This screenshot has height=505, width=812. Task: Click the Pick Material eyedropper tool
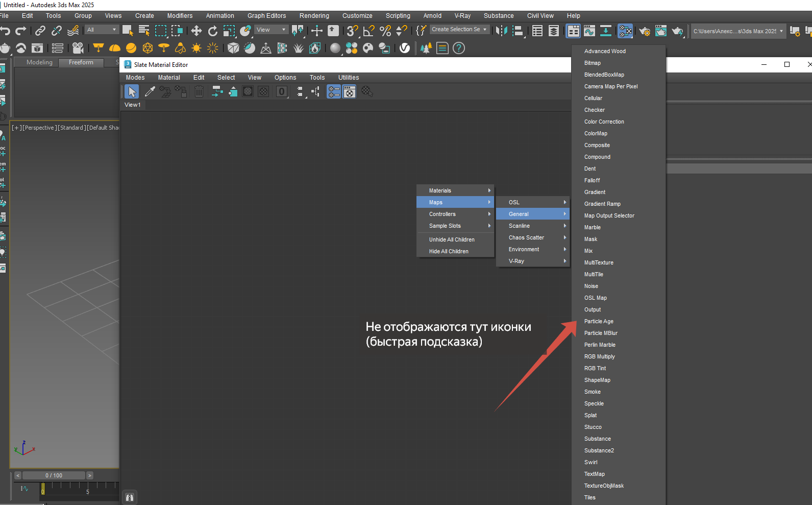tap(150, 91)
